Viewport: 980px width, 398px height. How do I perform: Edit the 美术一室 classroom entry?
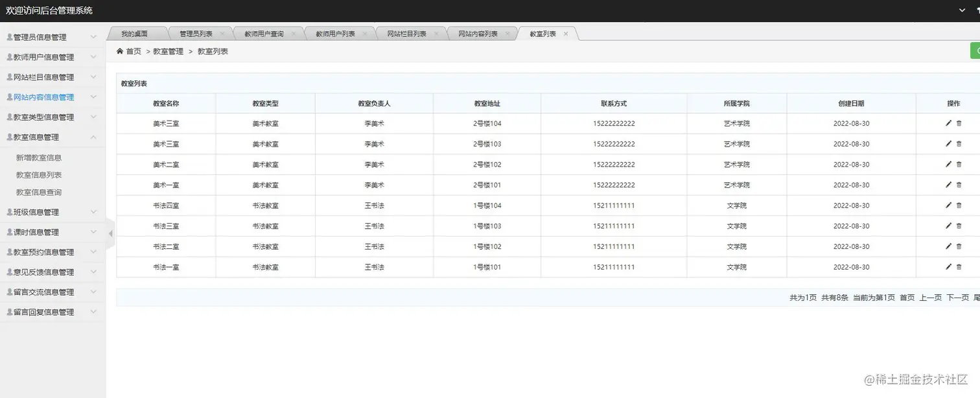tap(948, 185)
